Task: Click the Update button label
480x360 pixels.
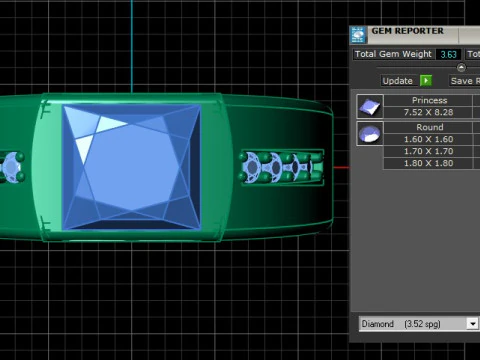Action: tap(398, 81)
